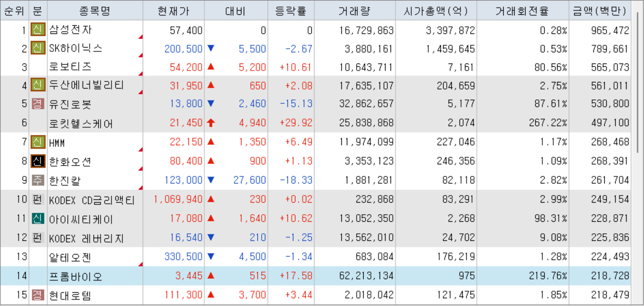Image resolution: width=644 pixels, height=306 pixels.
Task: Click the down arrow in 알테오젠 row
Action: point(211,257)
